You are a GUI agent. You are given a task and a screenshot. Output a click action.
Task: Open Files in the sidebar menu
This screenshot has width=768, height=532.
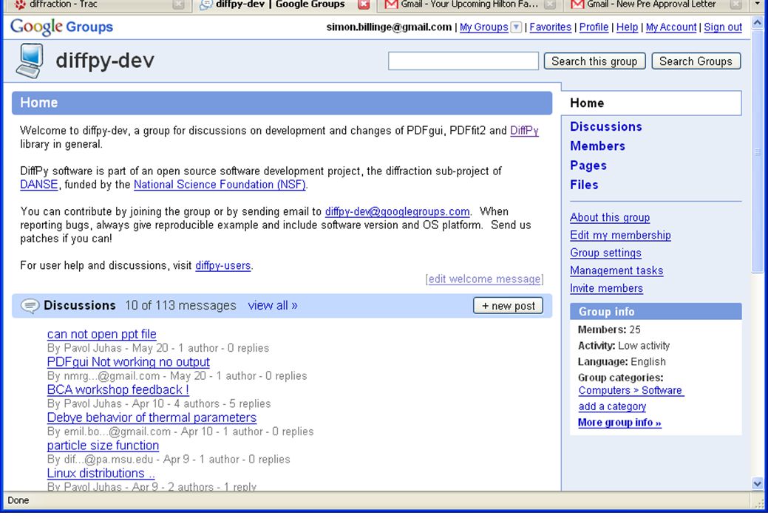584,185
